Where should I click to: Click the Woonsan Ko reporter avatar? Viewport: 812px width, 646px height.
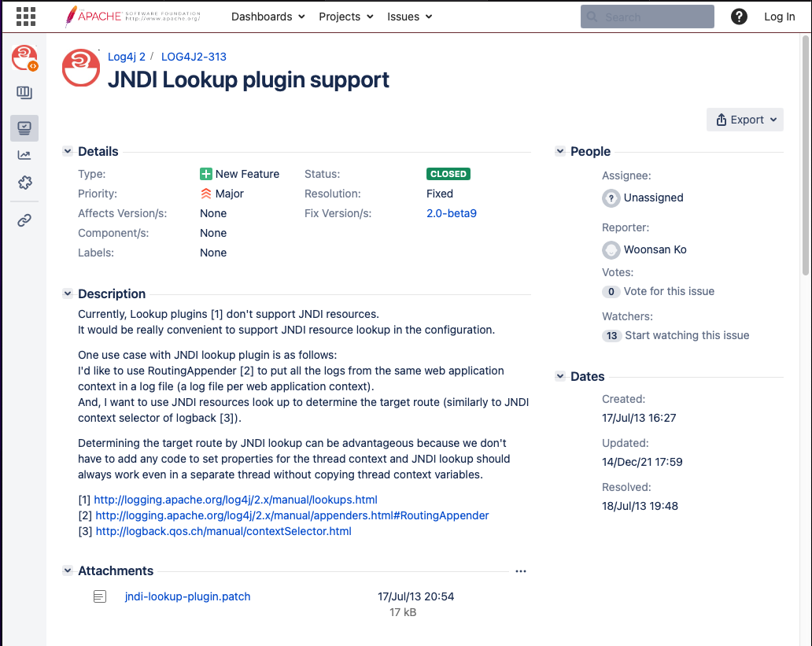(611, 250)
